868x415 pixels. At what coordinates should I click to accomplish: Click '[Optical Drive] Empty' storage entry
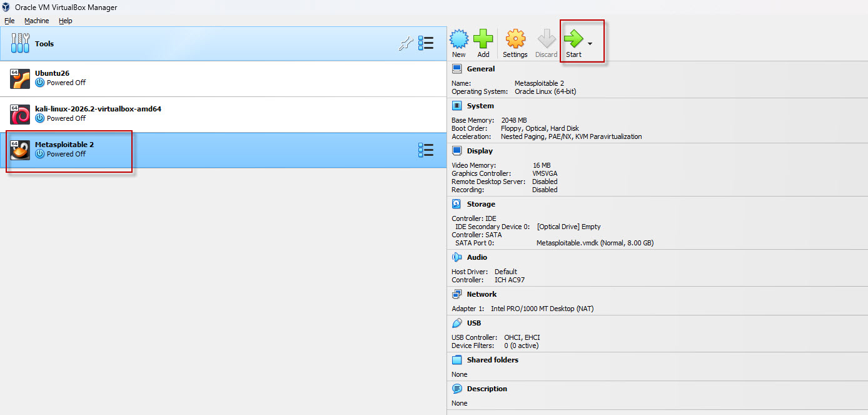pyautogui.click(x=568, y=227)
